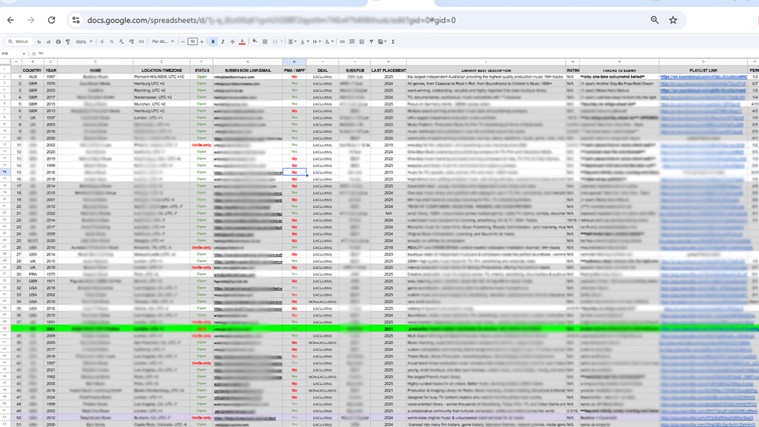Open the text color picker
The height and width of the screenshot is (427, 759).
click(243, 42)
